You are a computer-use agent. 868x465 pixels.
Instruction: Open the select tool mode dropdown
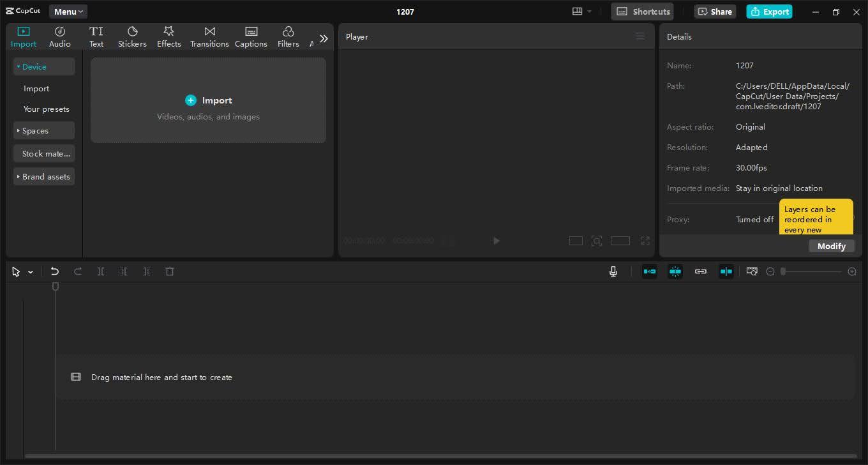(30, 272)
